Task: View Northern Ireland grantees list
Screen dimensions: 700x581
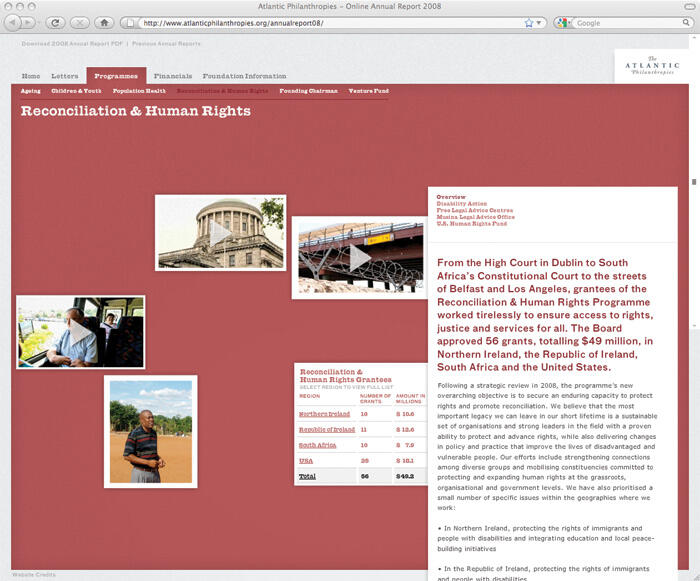Action: (x=325, y=414)
